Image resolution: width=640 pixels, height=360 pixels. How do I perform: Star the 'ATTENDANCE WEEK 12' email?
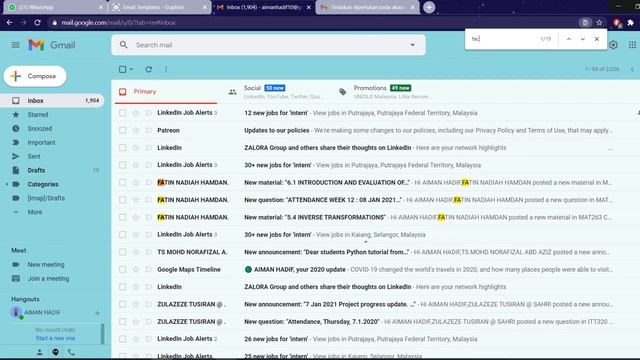136,200
